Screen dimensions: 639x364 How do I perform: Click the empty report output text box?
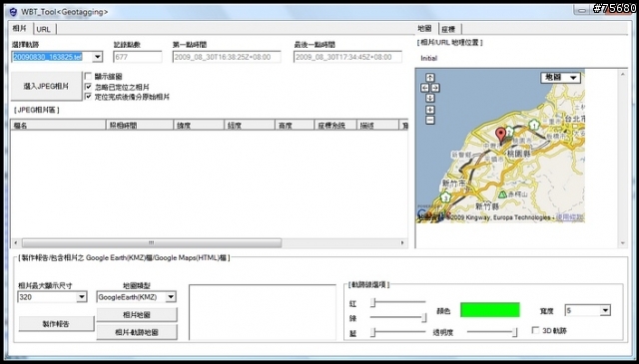pyautogui.click(x=263, y=312)
